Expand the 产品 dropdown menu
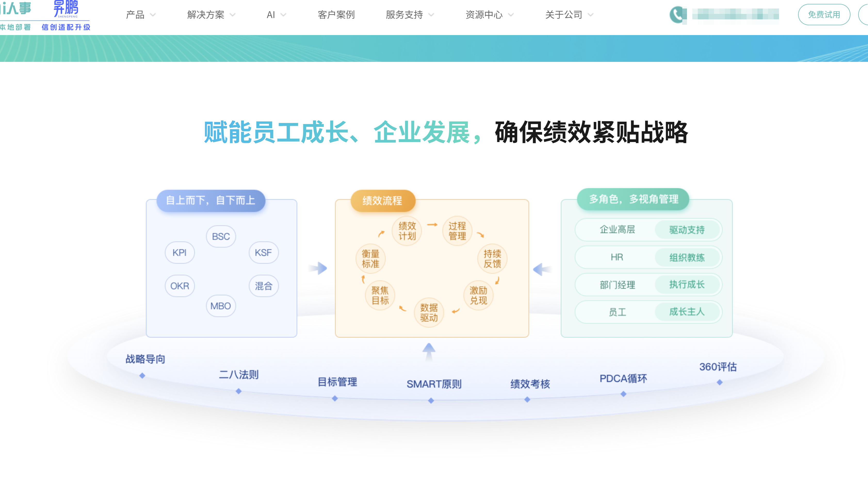Image resolution: width=868 pixels, height=488 pixels. (x=135, y=15)
